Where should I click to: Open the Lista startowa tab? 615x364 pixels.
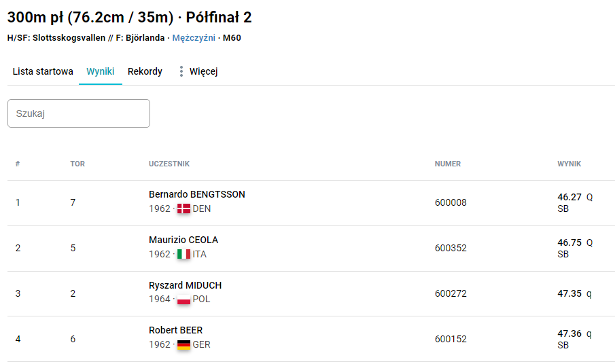click(x=43, y=71)
